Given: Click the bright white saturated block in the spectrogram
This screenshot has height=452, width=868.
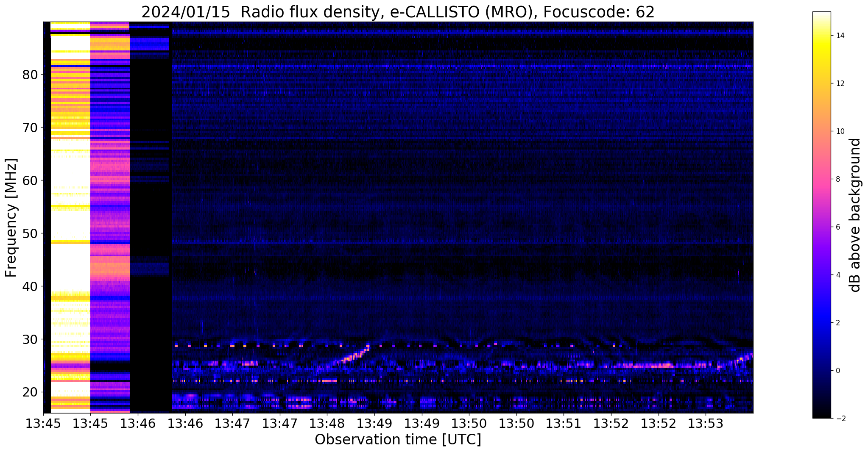Looking at the screenshot, I should tap(70, 217).
